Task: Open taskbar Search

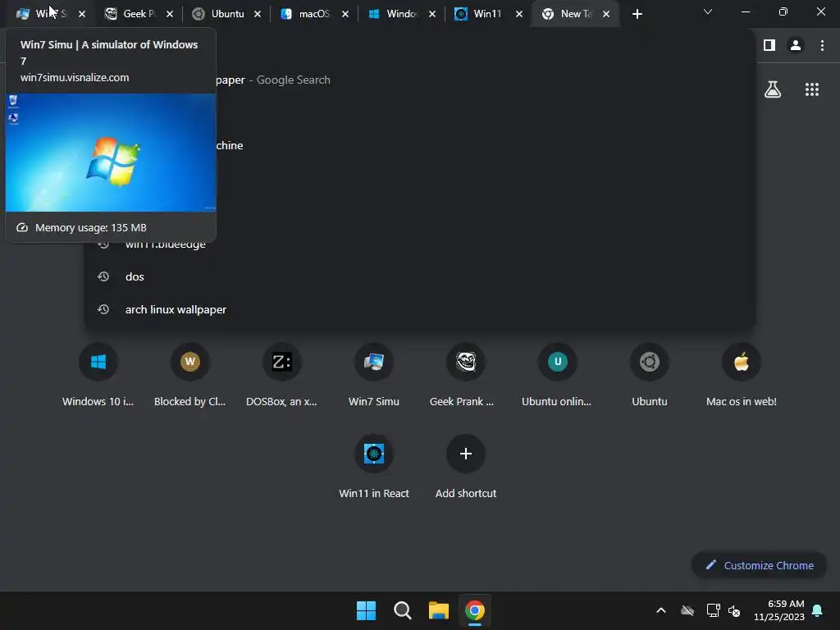Action: (402, 610)
